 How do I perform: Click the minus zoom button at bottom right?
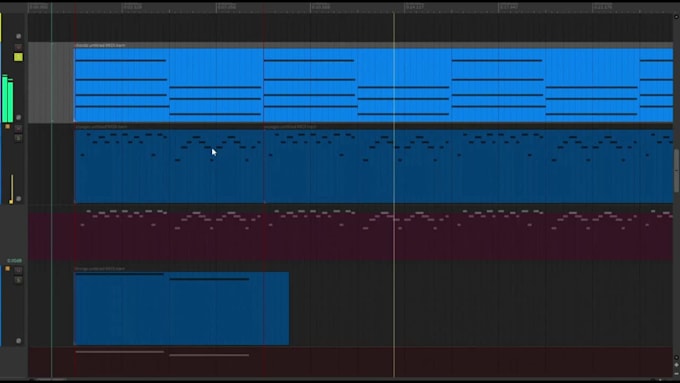[x=677, y=373]
